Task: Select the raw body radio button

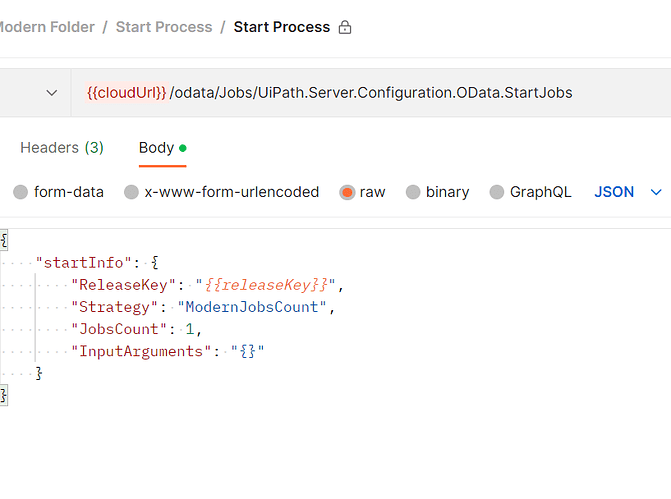Action: point(347,192)
